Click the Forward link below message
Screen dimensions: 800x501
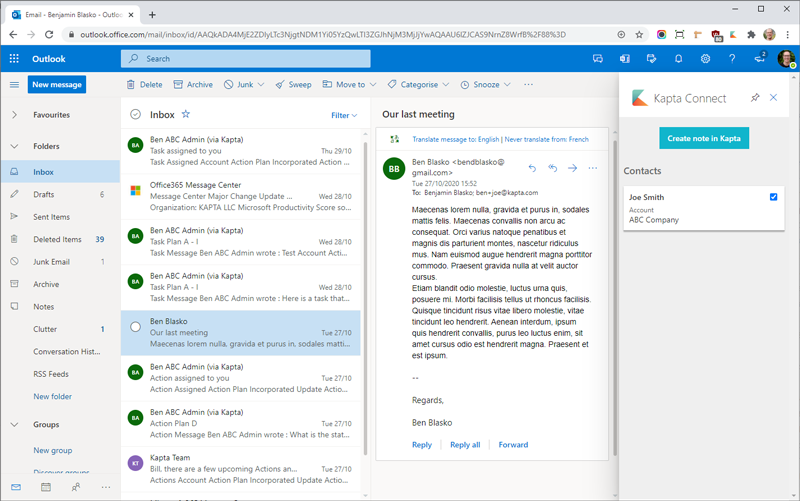(x=513, y=445)
